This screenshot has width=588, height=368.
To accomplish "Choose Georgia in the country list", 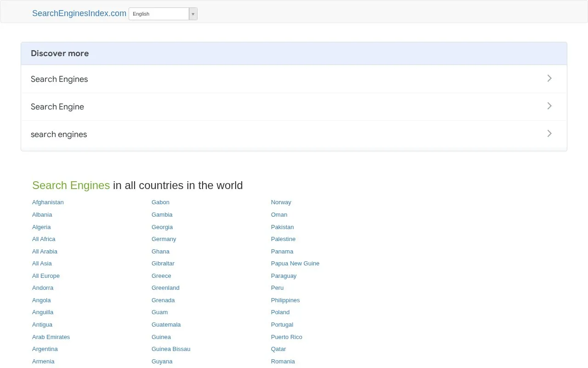I will click(162, 227).
